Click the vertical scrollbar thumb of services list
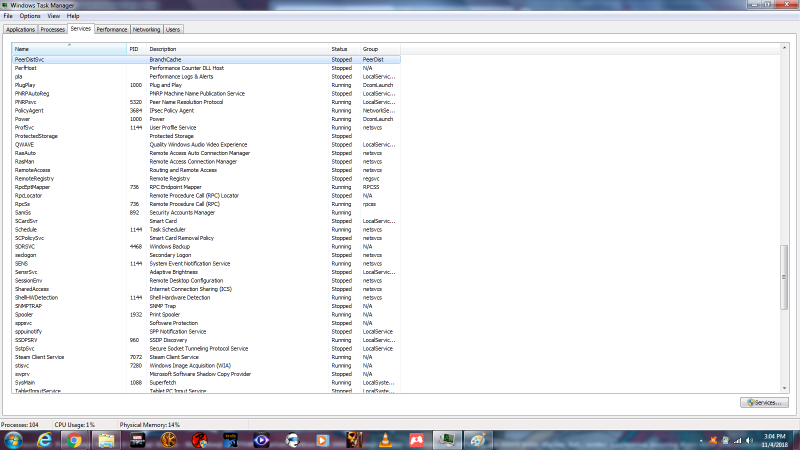This screenshot has height=450, width=800. (x=784, y=277)
